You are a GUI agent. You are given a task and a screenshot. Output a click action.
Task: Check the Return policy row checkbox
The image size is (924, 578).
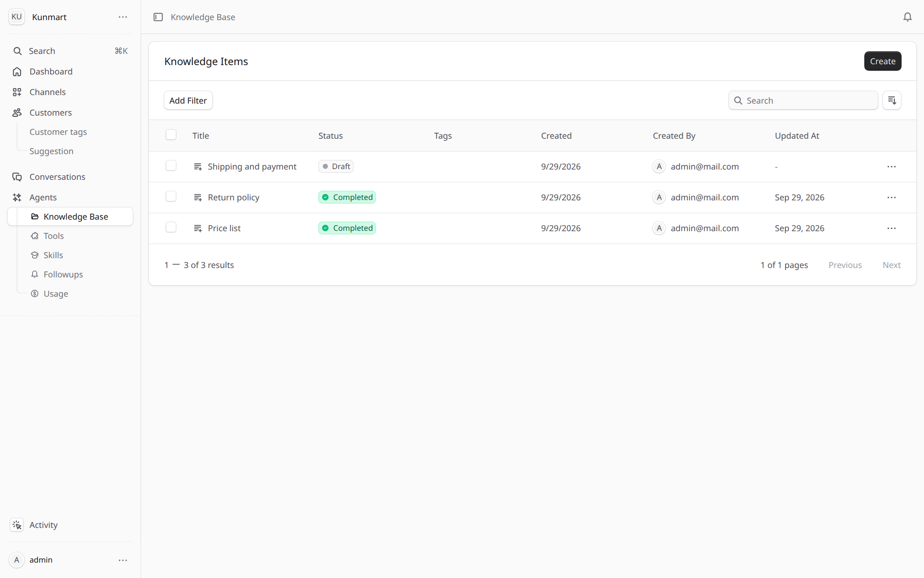(x=171, y=197)
